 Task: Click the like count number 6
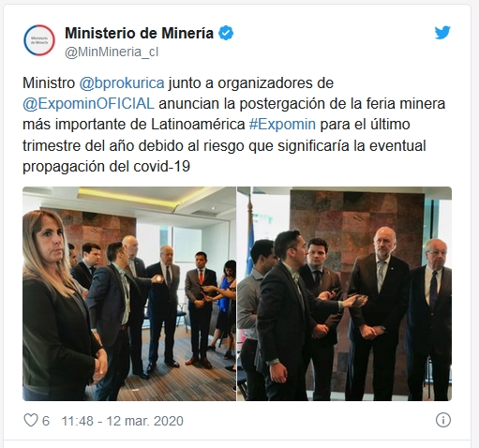pyautogui.click(x=46, y=421)
